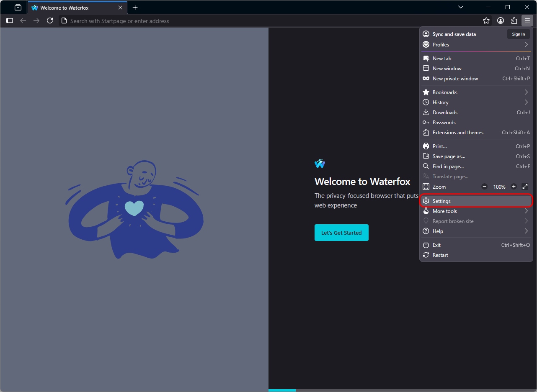The image size is (537, 392).
Task: Exit Waterfox from the menu
Action: click(x=476, y=245)
